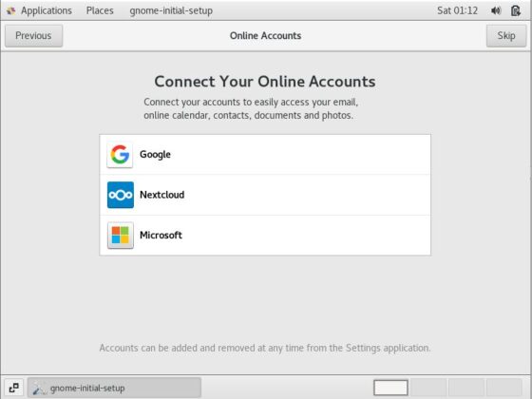Choose the Microsoft account label
The image size is (532, 399).
pos(161,236)
